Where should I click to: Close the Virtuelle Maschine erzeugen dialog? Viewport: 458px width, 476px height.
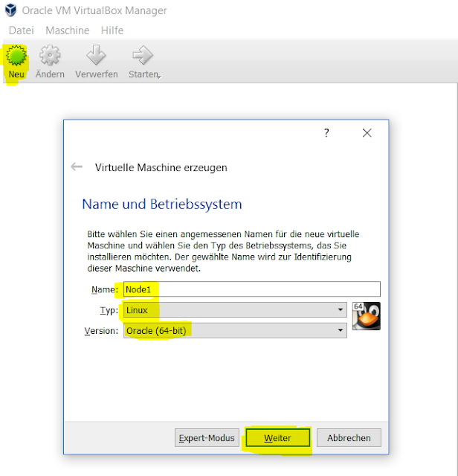click(x=367, y=132)
